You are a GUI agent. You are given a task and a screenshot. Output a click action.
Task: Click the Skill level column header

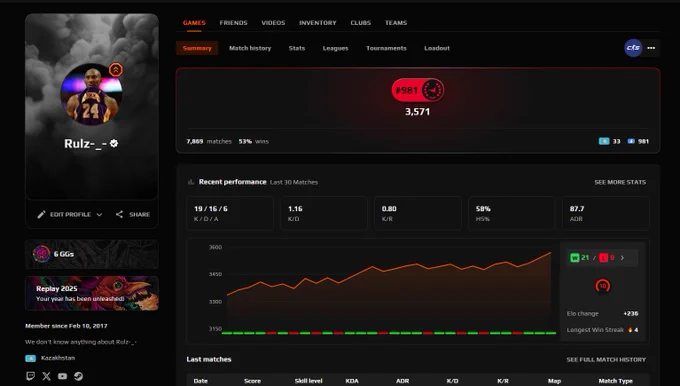coord(308,381)
